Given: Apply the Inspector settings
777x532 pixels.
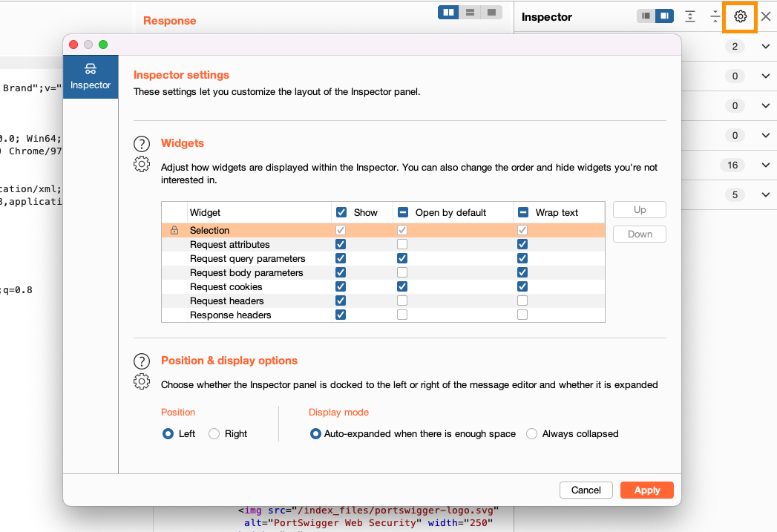Looking at the screenshot, I should [x=646, y=490].
